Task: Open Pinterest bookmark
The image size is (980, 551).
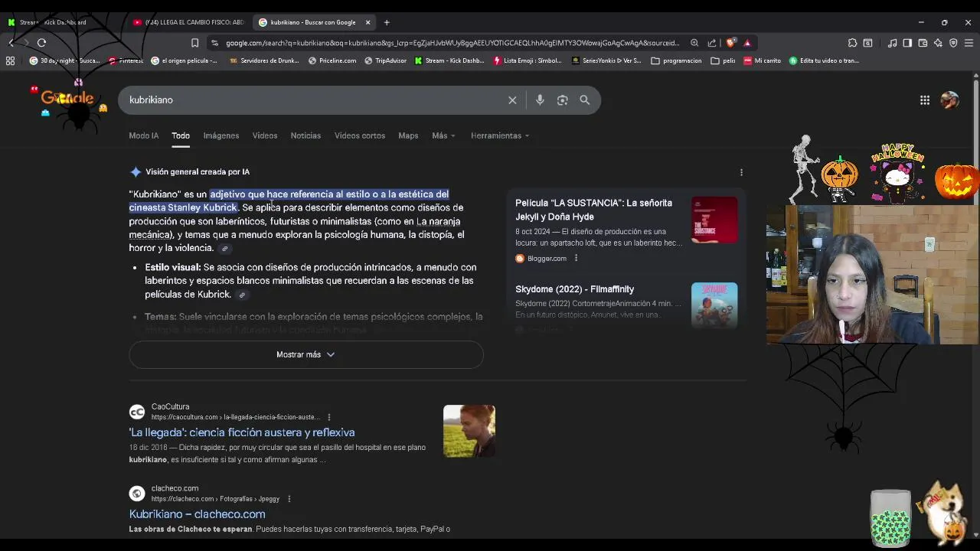Action: click(126, 60)
